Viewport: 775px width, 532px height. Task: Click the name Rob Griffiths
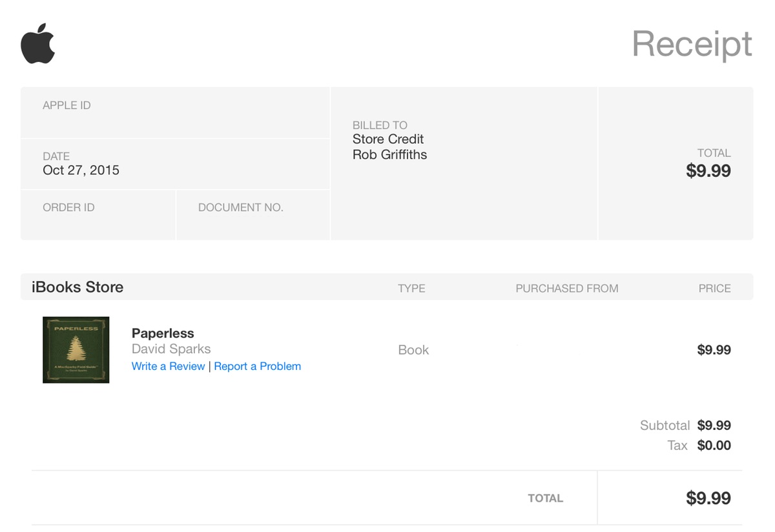pos(389,155)
